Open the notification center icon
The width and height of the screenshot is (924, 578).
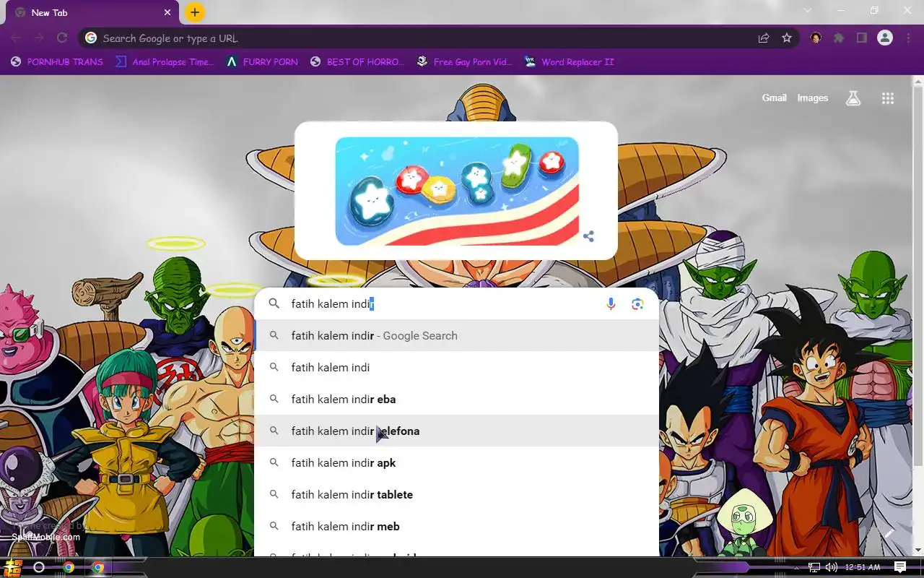(900, 567)
